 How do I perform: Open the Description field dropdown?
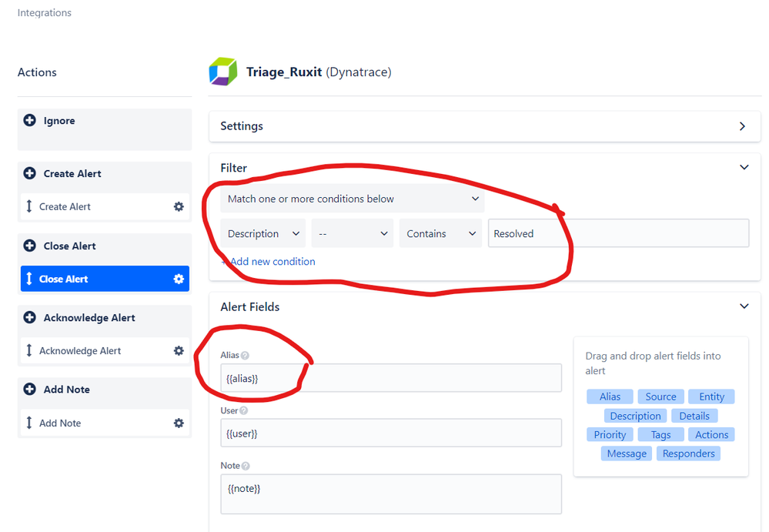(262, 233)
